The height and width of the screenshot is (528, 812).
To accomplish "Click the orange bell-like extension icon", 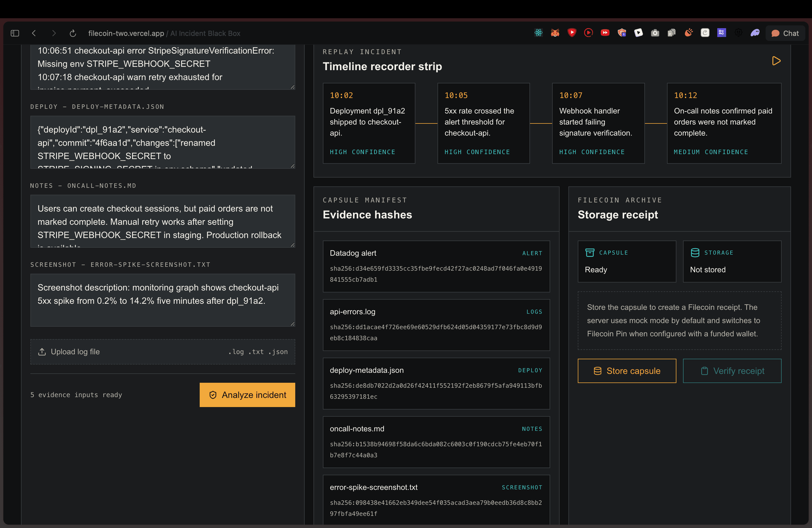I will pyautogui.click(x=689, y=33).
